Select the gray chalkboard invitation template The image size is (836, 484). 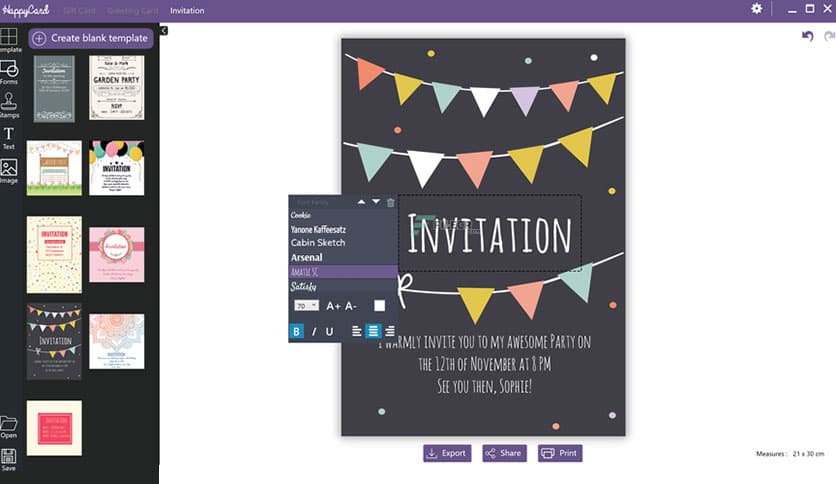tap(54, 88)
